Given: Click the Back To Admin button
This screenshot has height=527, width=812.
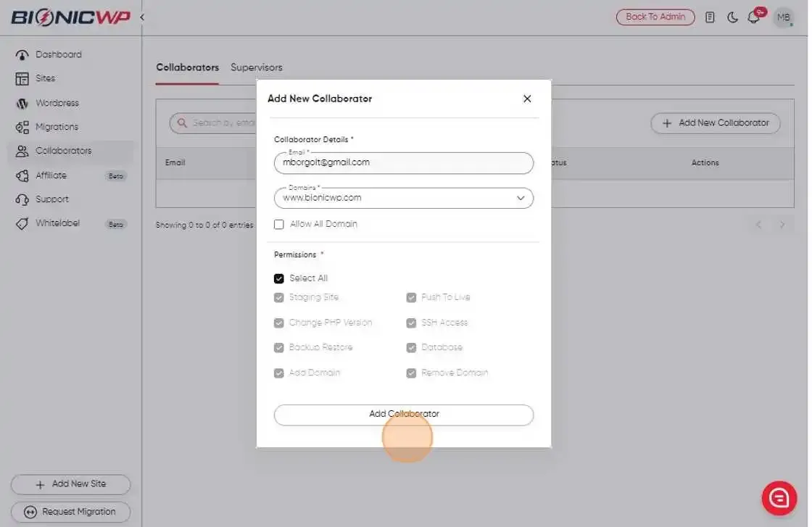Looking at the screenshot, I should (x=655, y=17).
